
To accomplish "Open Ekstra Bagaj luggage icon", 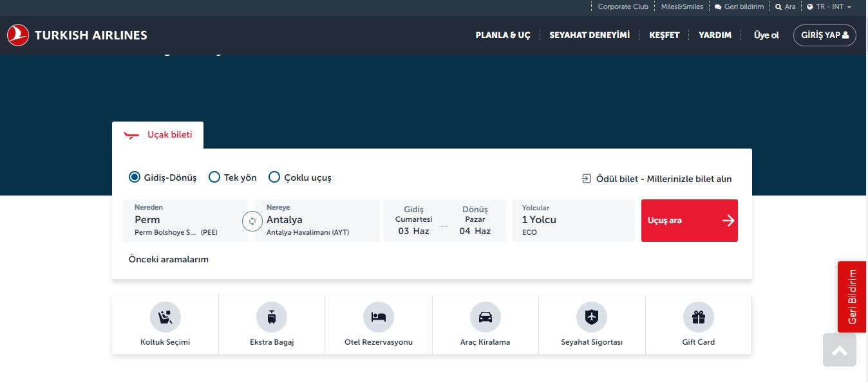I will pyautogui.click(x=272, y=317).
